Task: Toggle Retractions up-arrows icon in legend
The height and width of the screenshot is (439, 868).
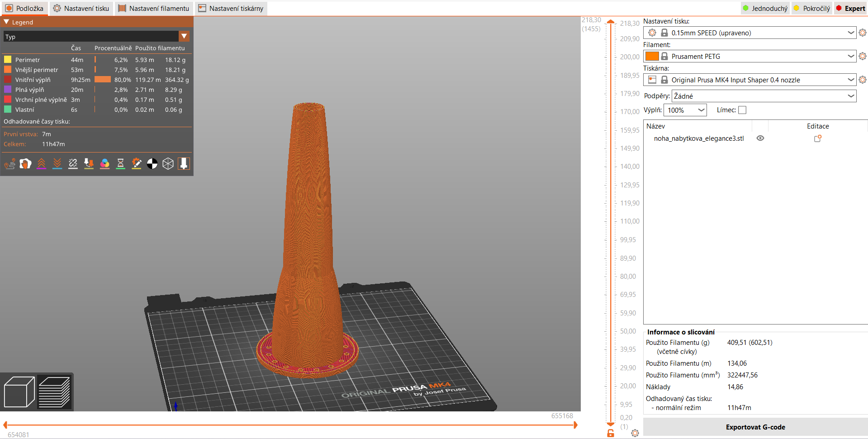Action: point(42,164)
